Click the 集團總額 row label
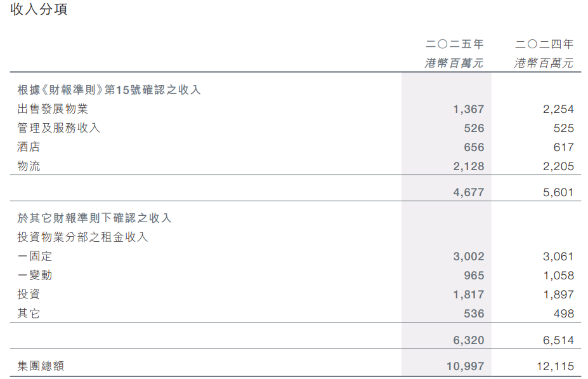 41,366
